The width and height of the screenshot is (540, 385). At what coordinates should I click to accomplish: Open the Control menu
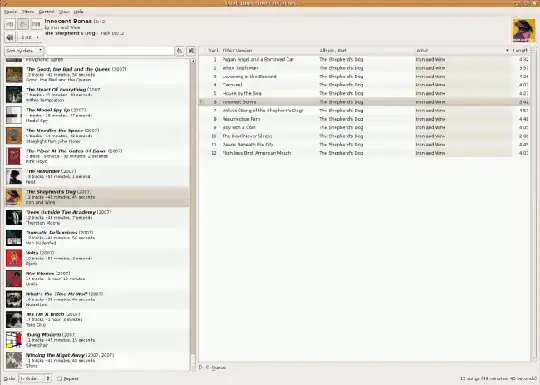46,12
